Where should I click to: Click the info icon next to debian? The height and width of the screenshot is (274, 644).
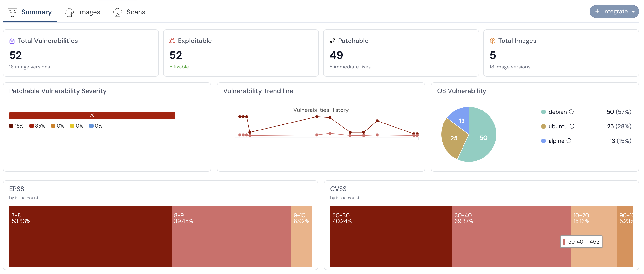point(571,112)
